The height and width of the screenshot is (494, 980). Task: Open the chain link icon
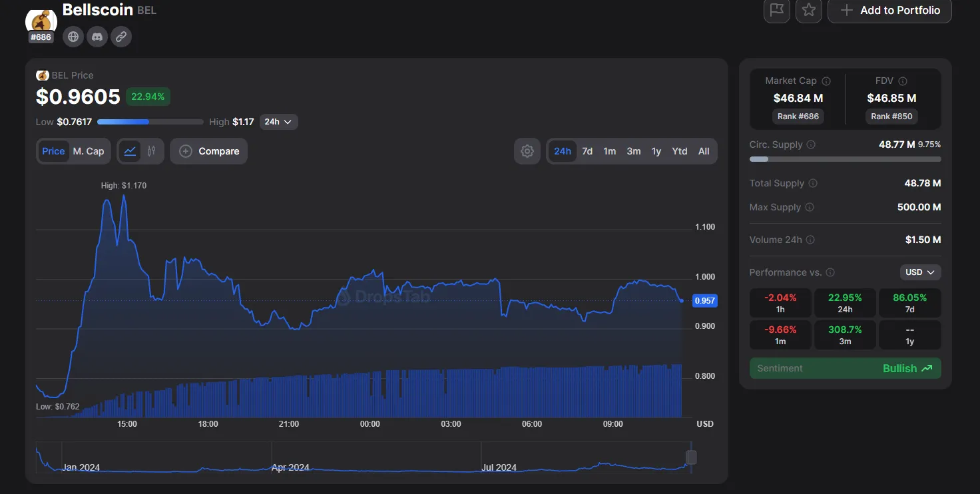(x=121, y=37)
